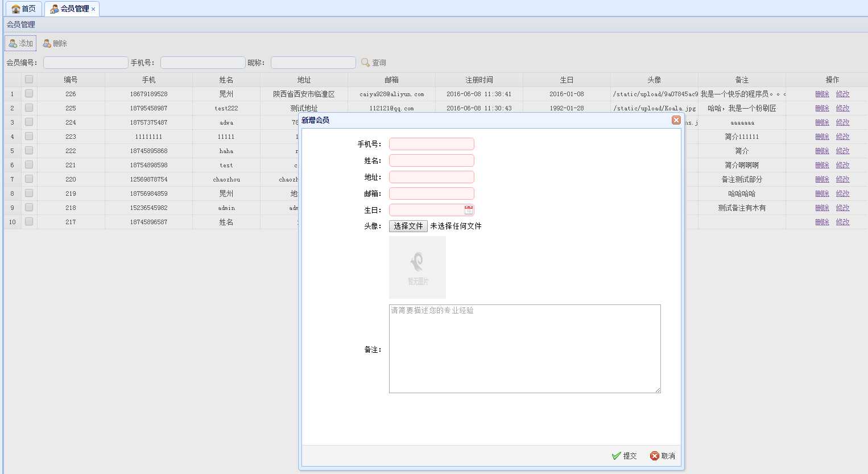
Task: Click remark cell 测试备注有木有
Action: pos(742,208)
